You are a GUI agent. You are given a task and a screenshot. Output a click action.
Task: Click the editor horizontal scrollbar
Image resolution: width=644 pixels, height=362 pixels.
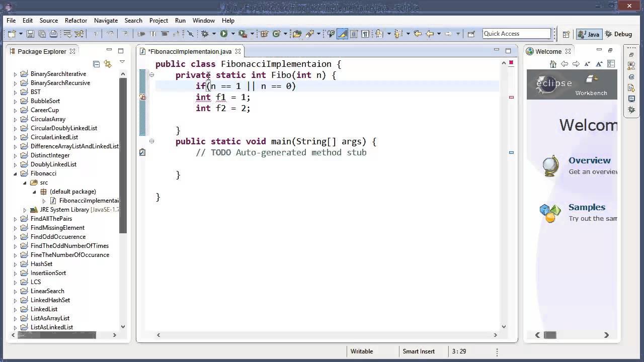[x=327, y=335]
